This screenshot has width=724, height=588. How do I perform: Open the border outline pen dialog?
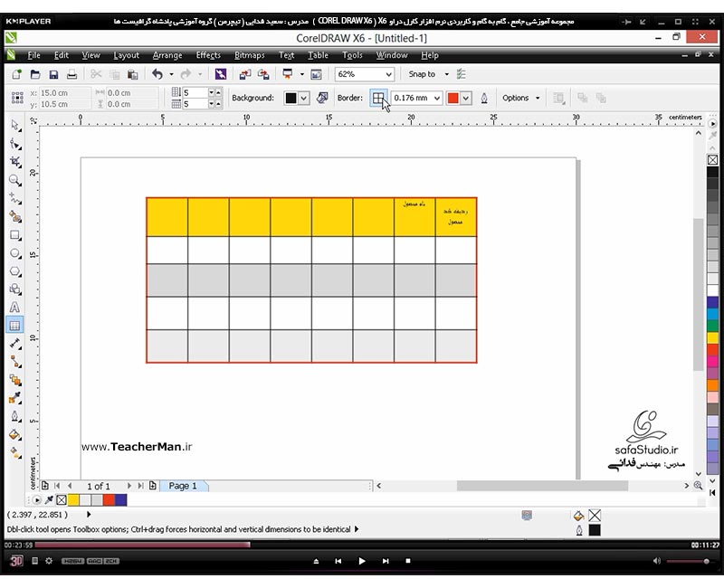tap(484, 99)
